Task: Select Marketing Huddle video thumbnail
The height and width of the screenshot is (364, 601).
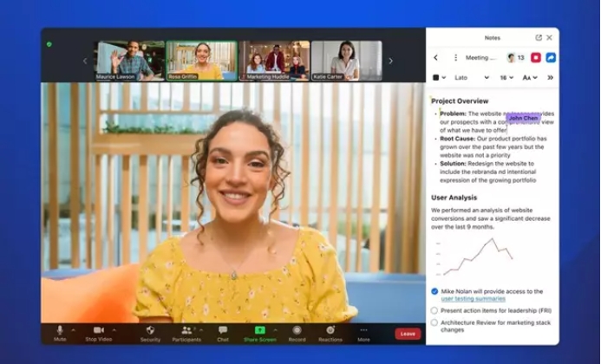Action: (x=274, y=61)
